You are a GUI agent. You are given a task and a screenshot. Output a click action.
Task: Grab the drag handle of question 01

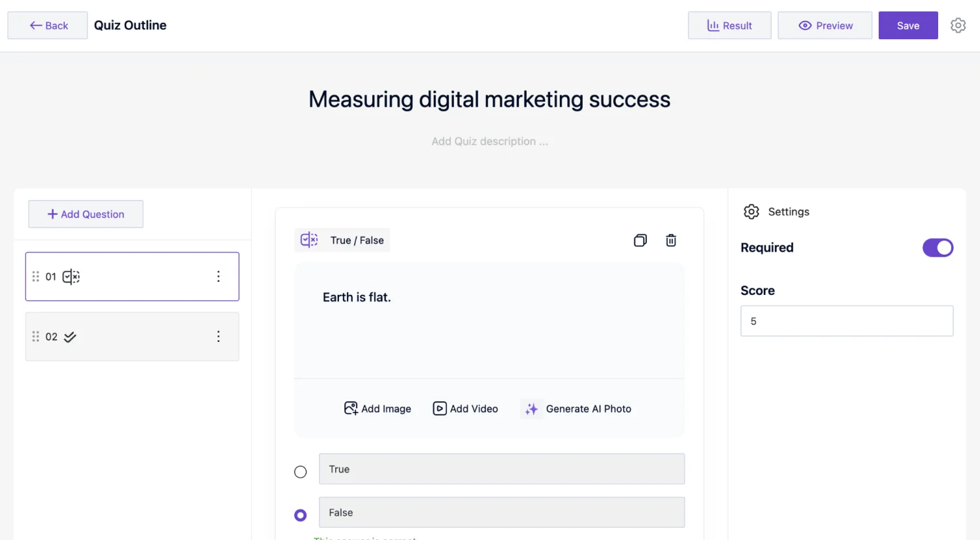pyautogui.click(x=37, y=276)
